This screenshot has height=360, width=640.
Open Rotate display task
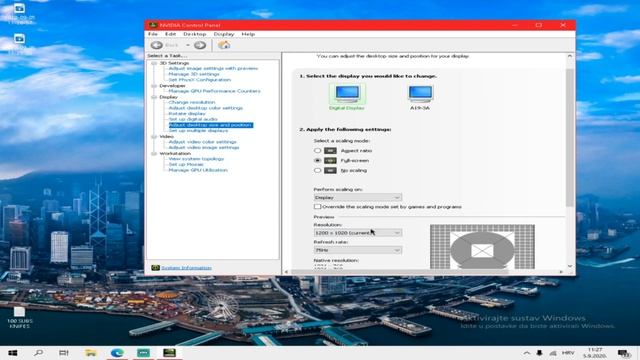(187, 114)
